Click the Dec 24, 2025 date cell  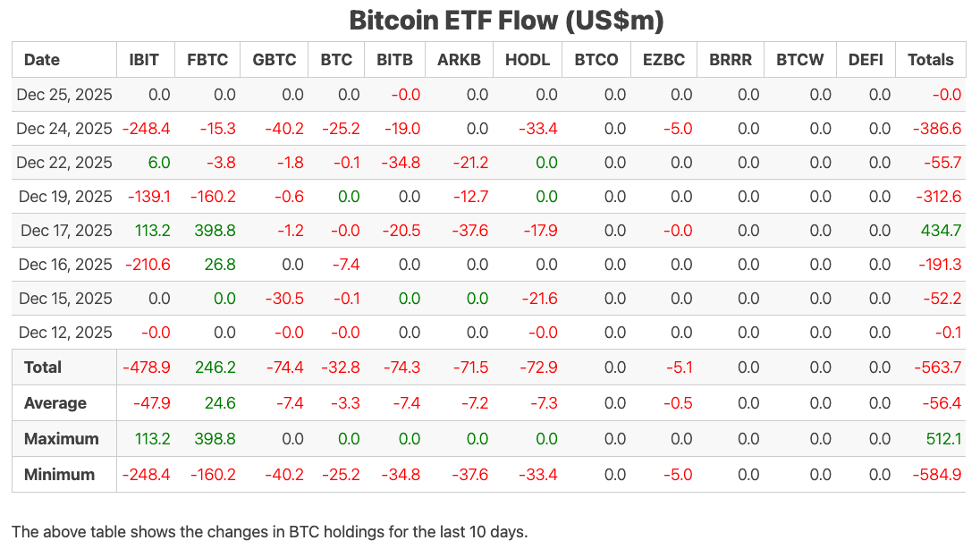click(64, 129)
